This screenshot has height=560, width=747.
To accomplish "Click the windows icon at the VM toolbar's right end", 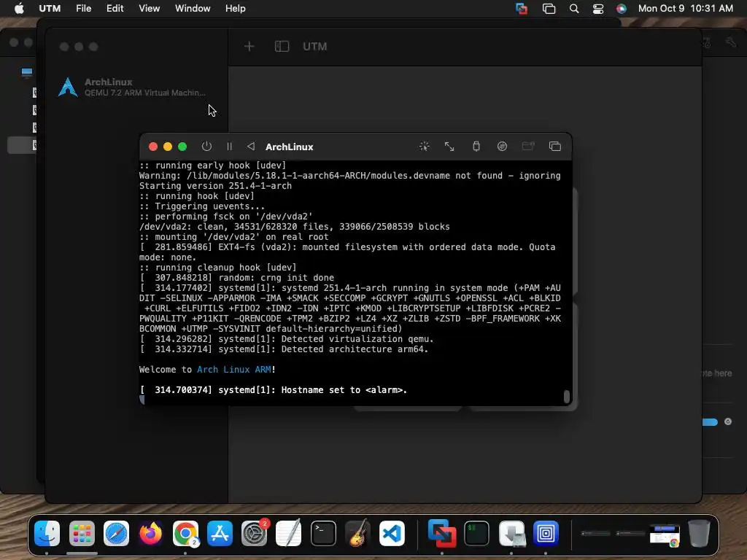I will coord(555,146).
